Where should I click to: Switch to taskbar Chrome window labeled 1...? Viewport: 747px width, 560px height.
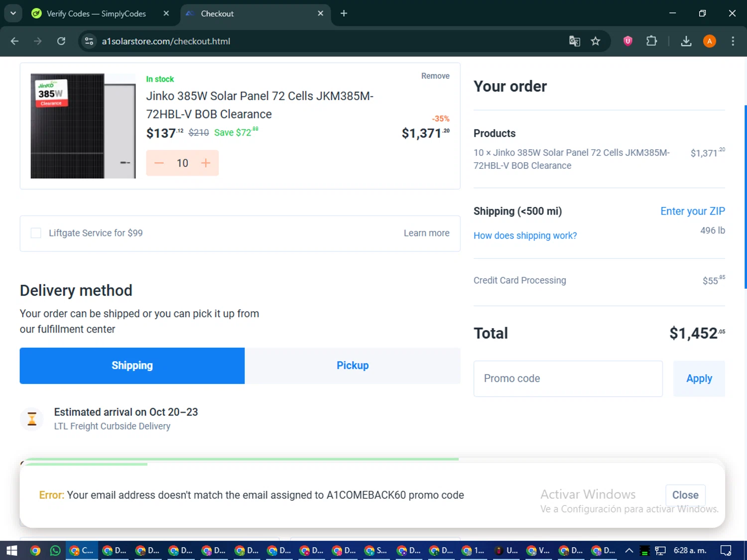tap(473, 551)
